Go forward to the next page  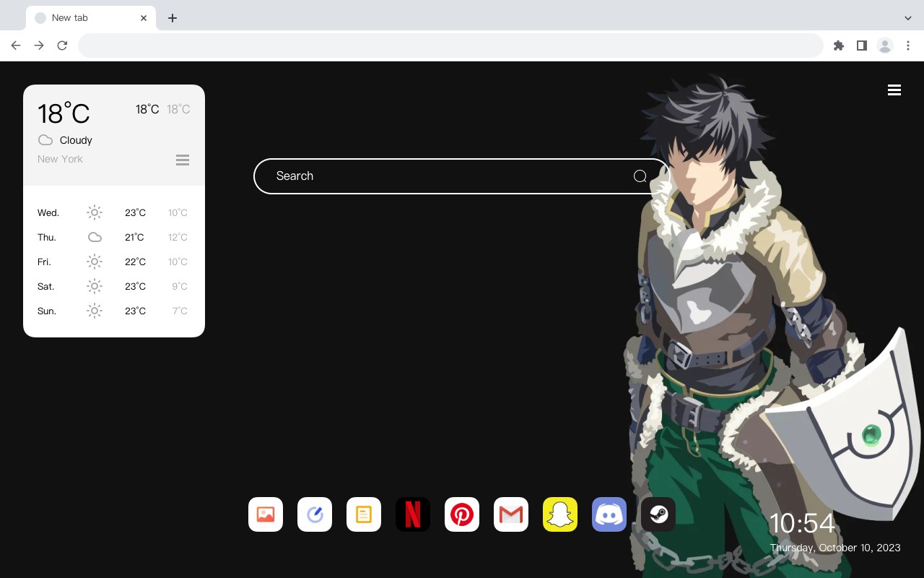[39, 46]
